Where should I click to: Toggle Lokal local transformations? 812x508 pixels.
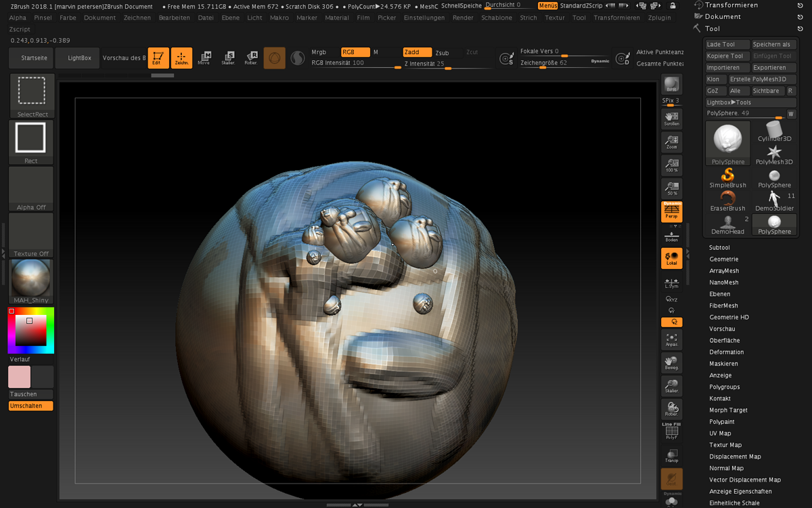[671, 258]
